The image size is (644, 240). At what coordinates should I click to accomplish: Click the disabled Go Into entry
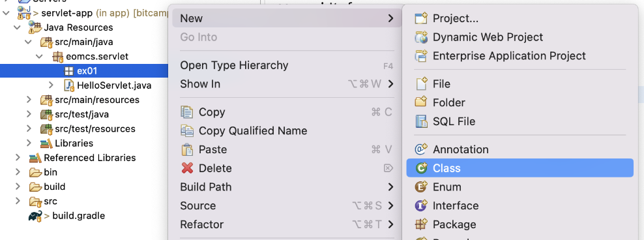(x=287, y=37)
